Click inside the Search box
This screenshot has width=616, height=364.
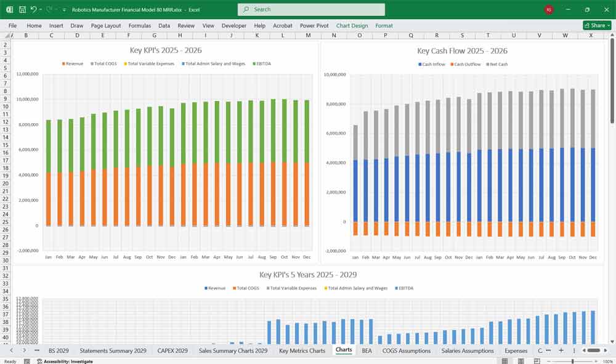(x=311, y=10)
